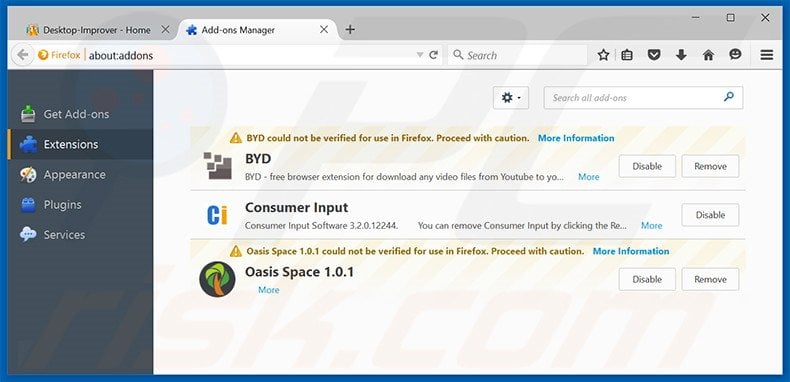Select the Oasis Space 1.0.1 title
790x382 pixels.
point(299,272)
